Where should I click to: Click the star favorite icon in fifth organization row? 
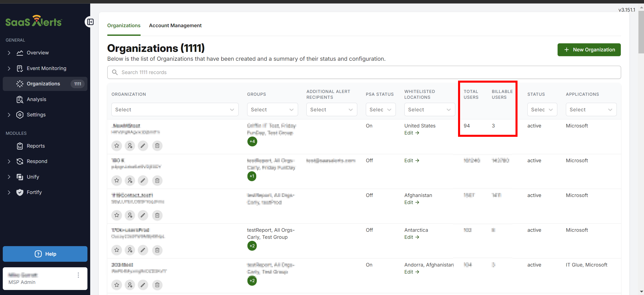click(x=117, y=285)
